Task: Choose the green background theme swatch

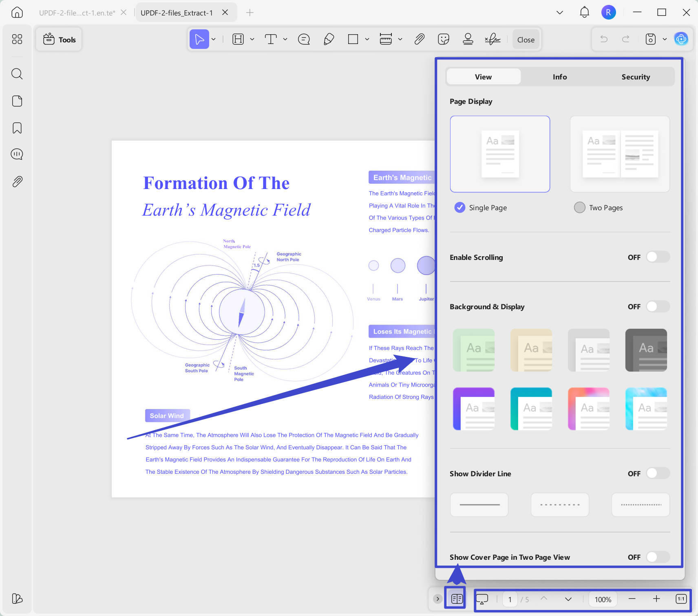Action: [x=474, y=350]
